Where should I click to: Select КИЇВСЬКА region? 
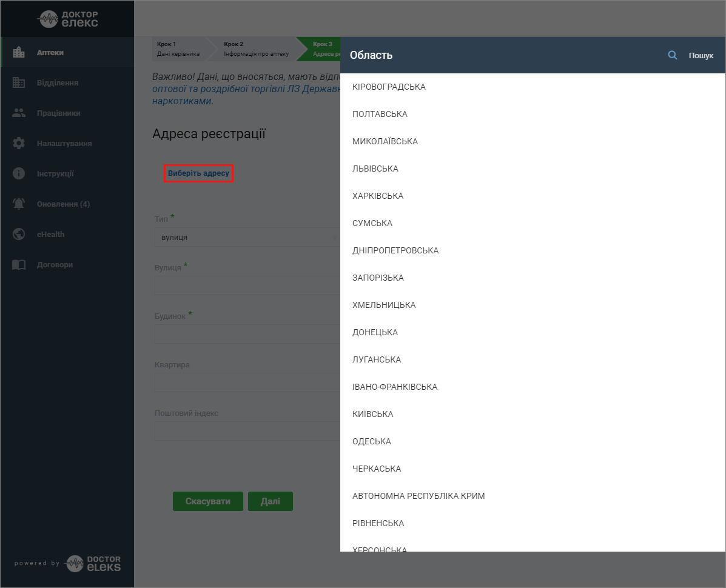click(533, 415)
